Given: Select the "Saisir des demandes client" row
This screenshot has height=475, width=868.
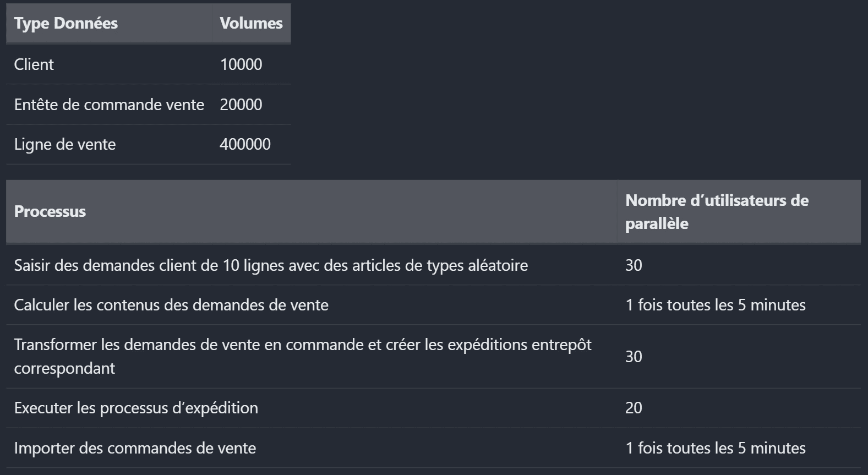Looking at the screenshot, I should point(271,265).
